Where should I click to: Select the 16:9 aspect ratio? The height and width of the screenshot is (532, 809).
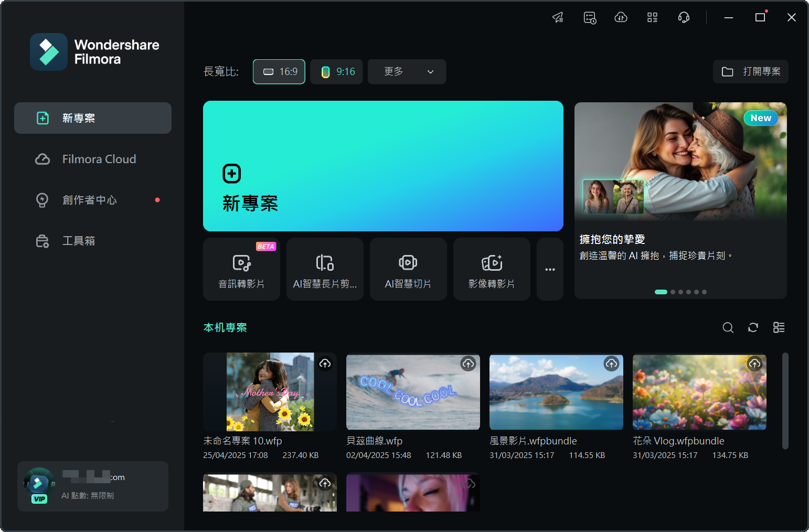coord(279,72)
